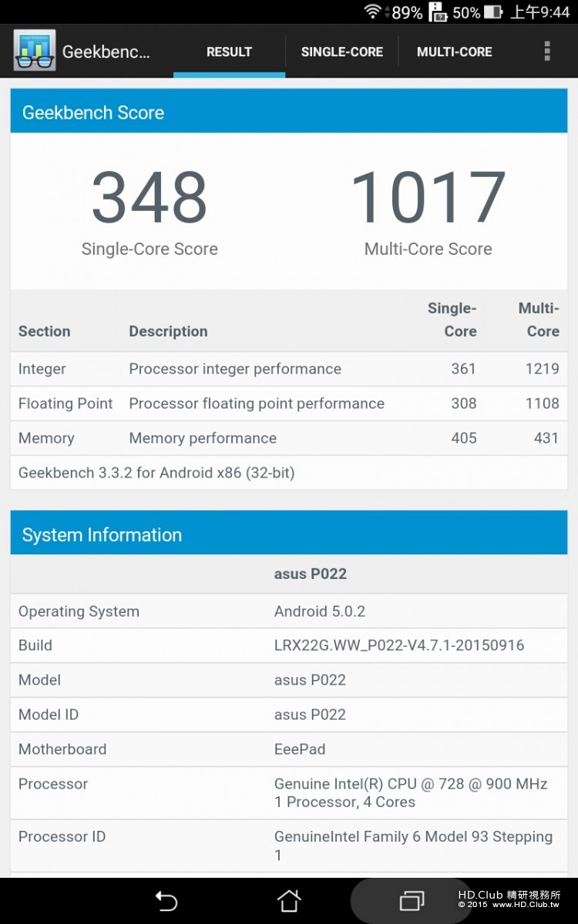The width and height of the screenshot is (578, 924).
Task: Tap the Geekbench Score header banner
Action: click(289, 110)
